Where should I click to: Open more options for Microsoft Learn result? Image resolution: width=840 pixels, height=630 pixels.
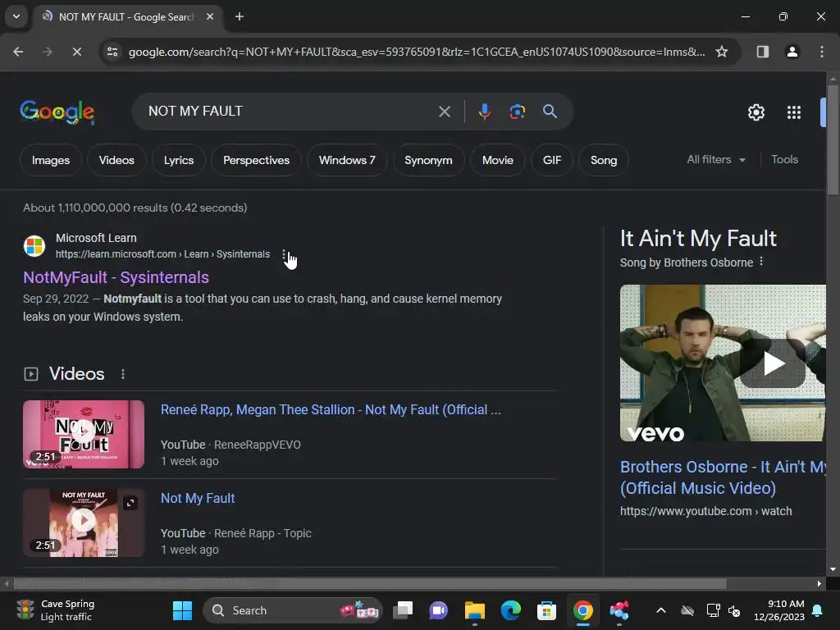(284, 254)
